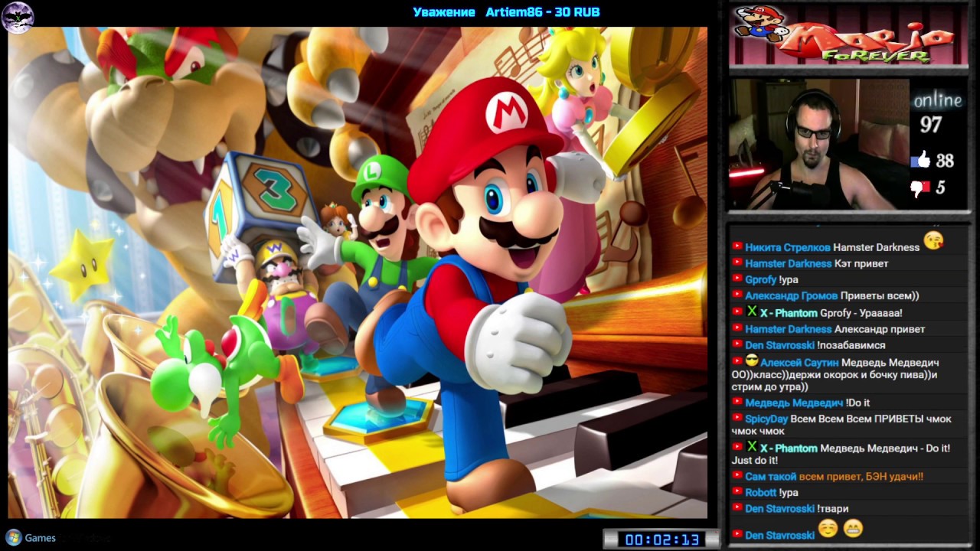The width and height of the screenshot is (980, 551).
Task: Click the Windows logo beside Games
Action: [13, 537]
